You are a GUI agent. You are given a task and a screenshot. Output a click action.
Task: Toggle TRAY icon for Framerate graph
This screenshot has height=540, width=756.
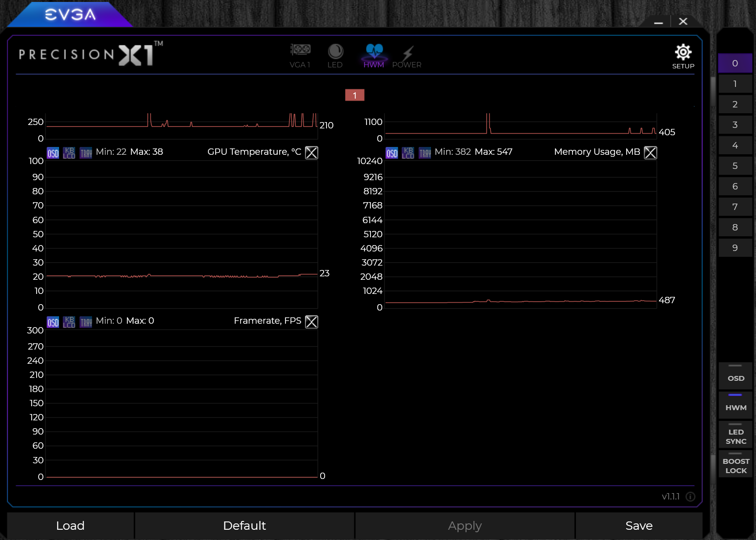[x=86, y=322]
